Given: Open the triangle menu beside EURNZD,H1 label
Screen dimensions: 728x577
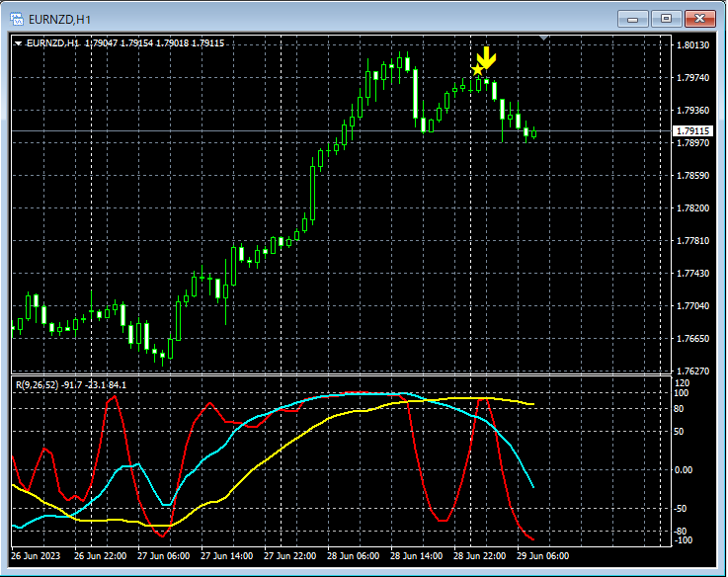Looking at the screenshot, I should 18,43.
